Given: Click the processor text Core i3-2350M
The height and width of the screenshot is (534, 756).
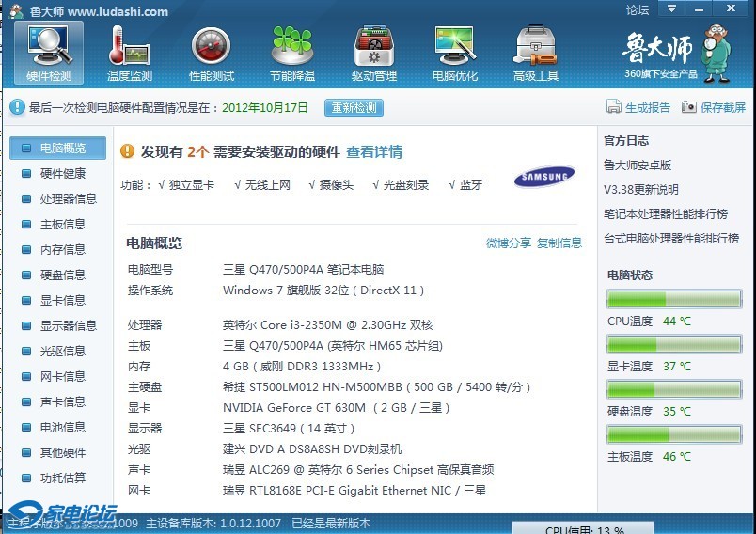Looking at the screenshot, I should tap(327, 325).
